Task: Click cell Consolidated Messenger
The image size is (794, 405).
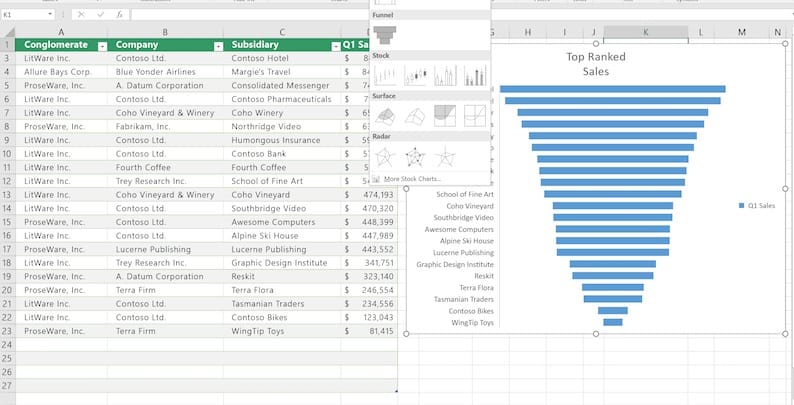Action: point(282,86)
